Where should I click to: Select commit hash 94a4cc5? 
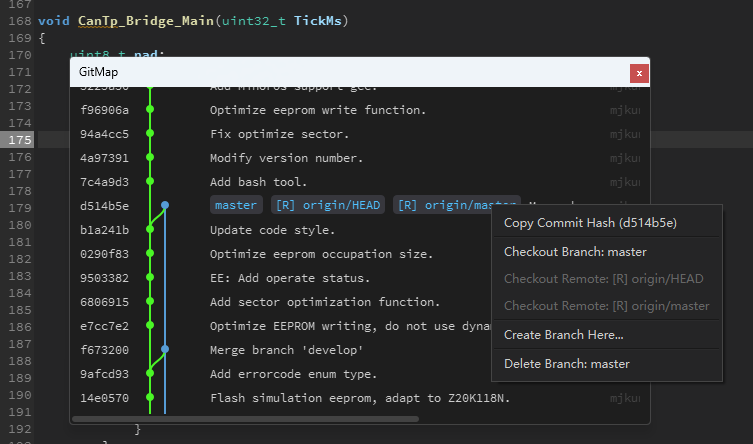(104, 134)
